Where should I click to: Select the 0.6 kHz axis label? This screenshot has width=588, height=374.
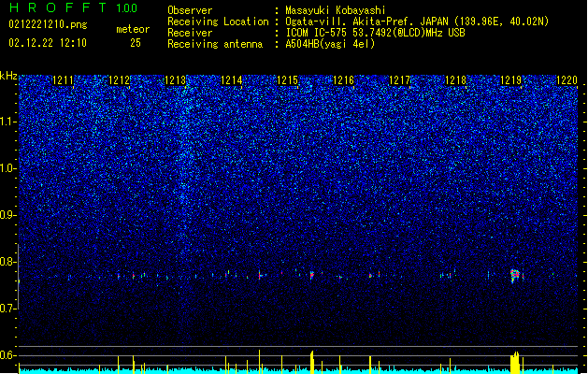8,355
